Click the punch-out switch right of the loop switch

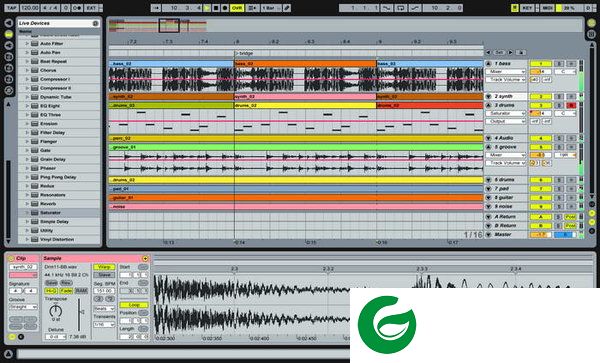tap(415, 8)
